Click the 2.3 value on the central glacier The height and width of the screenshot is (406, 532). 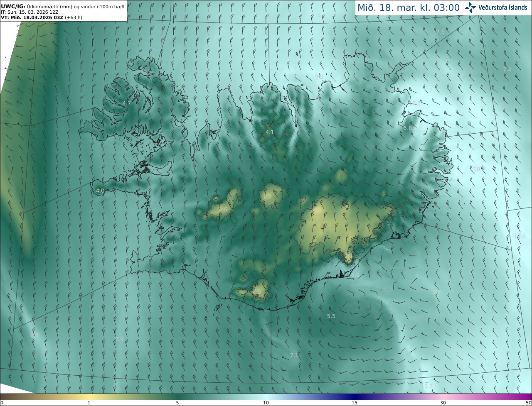pyautogui.click(x=267, y=196)
